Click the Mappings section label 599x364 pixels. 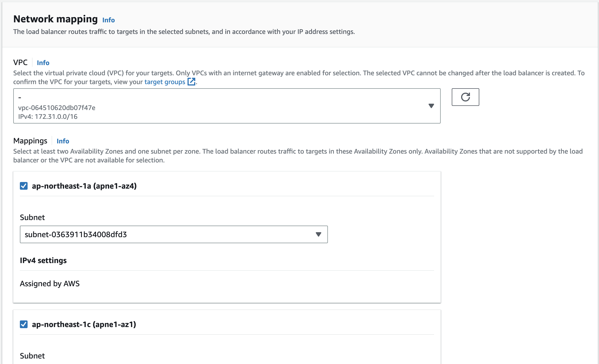[30, 141]
